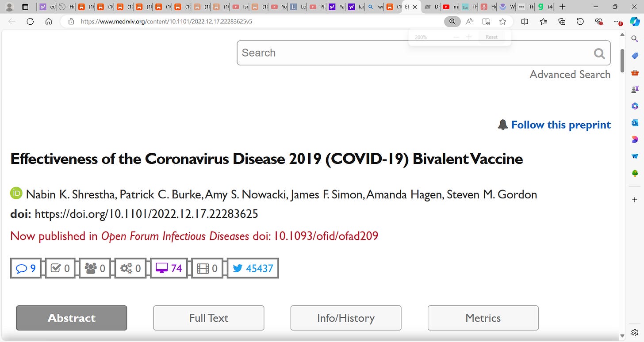Image resolution: width=644 pixels, height=342 pixels.
Task: Reload the page with the refresh icon
Action: pos(30,21)
